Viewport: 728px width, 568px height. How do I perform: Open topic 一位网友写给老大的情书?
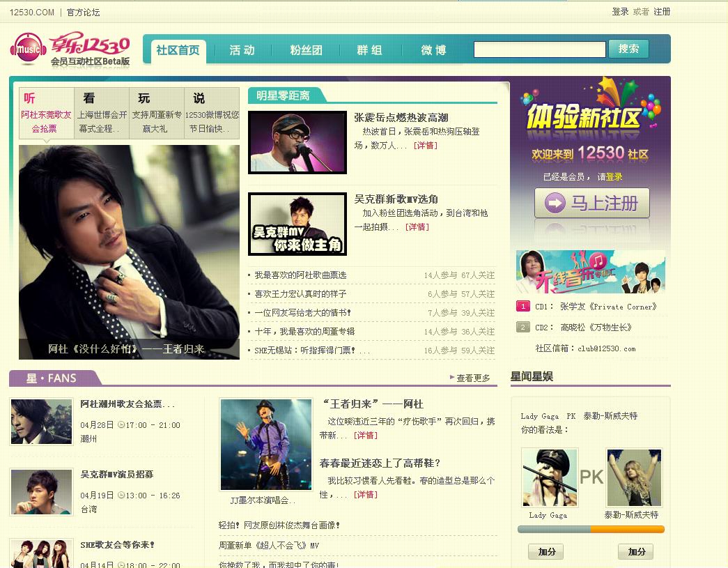(303, 312)
